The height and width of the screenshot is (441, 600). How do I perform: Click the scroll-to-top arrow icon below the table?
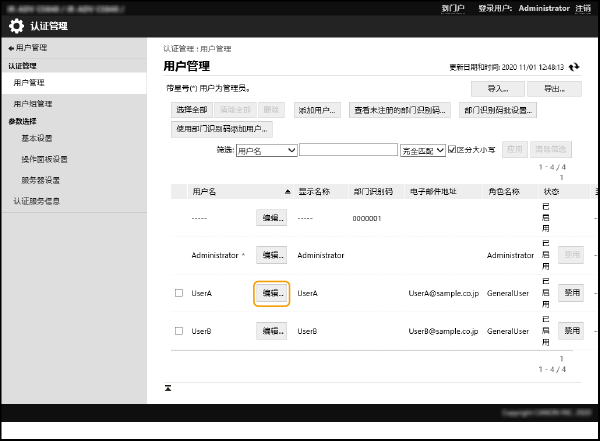click(x=168, y=387)
